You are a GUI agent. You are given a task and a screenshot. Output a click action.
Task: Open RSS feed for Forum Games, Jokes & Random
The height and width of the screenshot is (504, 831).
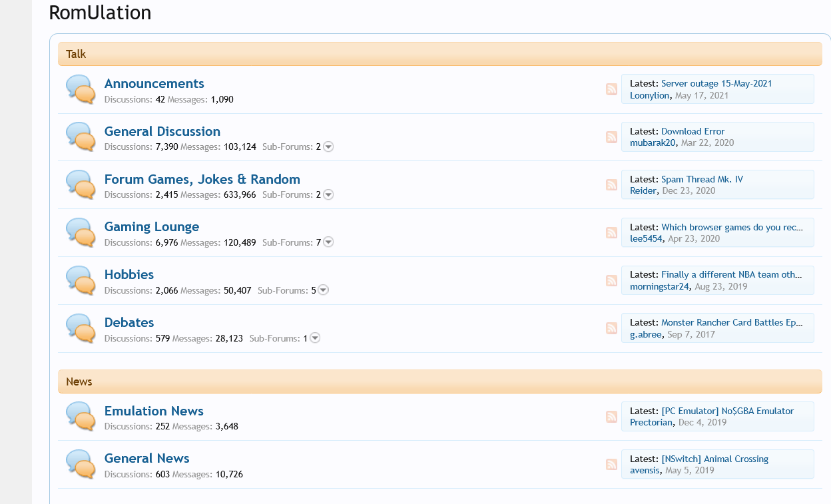click(611, 185)
